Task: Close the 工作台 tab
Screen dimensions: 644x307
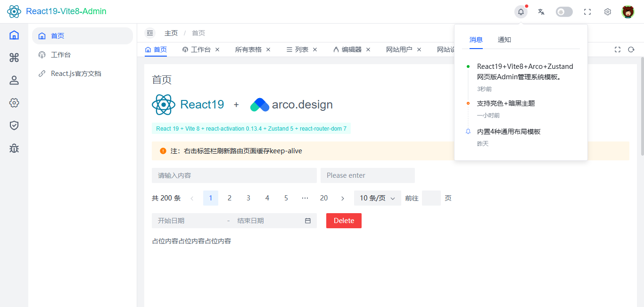Action: pyautogui.click(x=217, y=50)
